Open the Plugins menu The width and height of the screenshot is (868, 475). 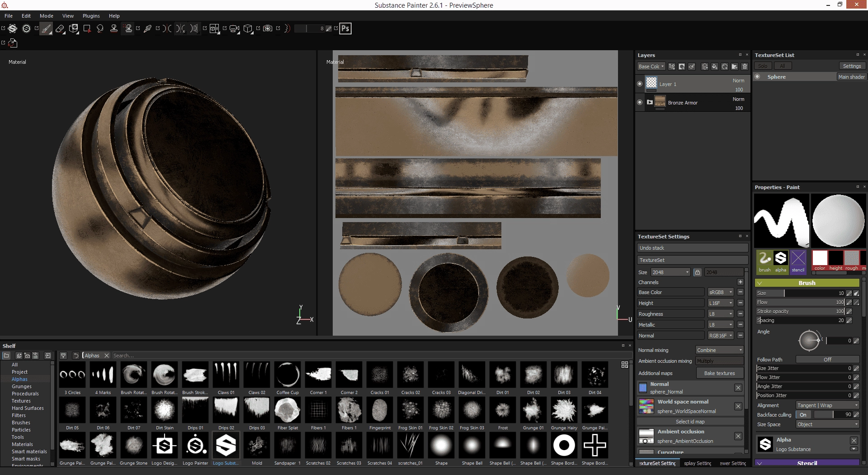tap(91, 16)
